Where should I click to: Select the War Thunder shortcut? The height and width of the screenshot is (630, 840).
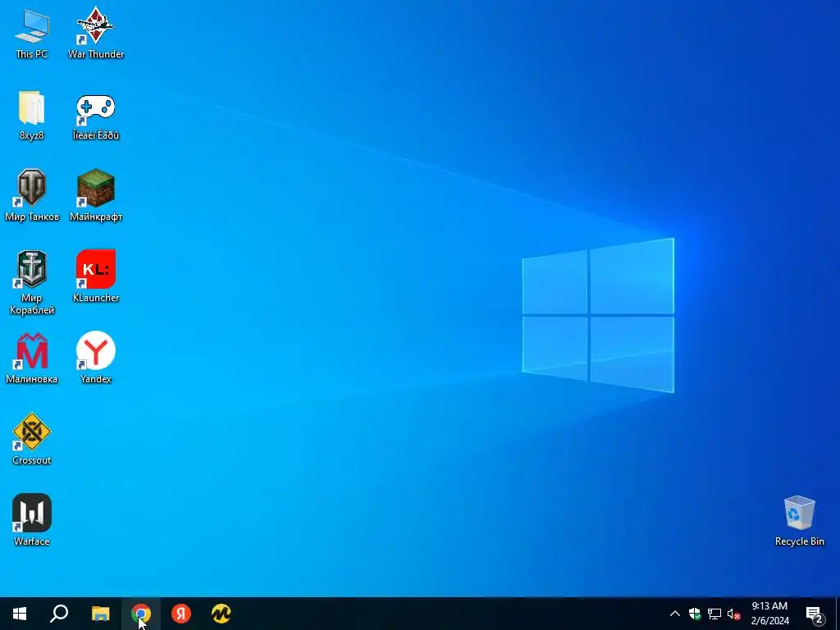[x=96, y=34]
